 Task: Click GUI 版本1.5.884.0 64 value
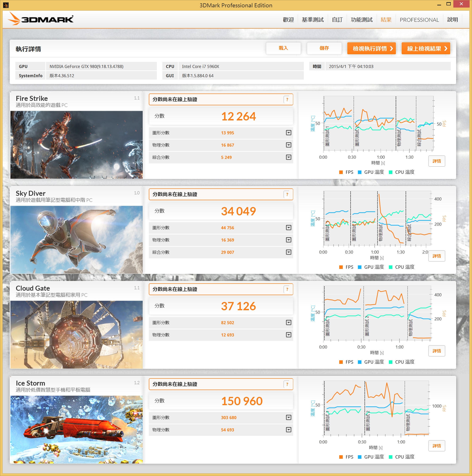click(x=241, y=76)
